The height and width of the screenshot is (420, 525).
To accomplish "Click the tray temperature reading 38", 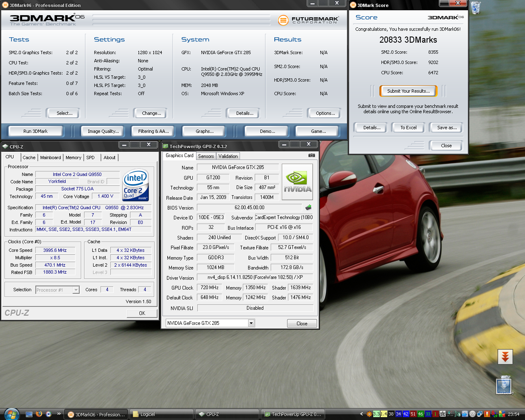I will click(x=391, y=414).
